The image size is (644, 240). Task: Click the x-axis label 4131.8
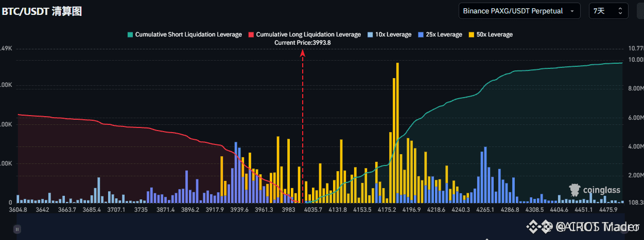(338, 210)
